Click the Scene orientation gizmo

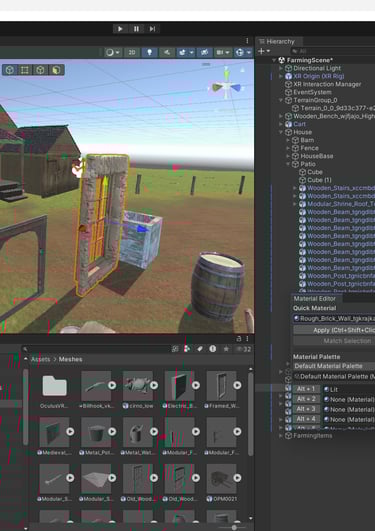[226, 86]
